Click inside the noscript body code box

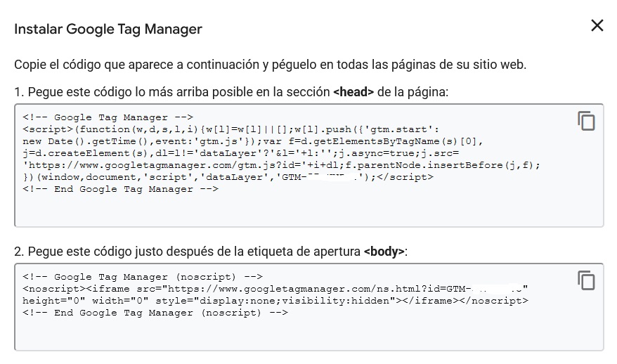pyautogui.click(x=309, y=307)
